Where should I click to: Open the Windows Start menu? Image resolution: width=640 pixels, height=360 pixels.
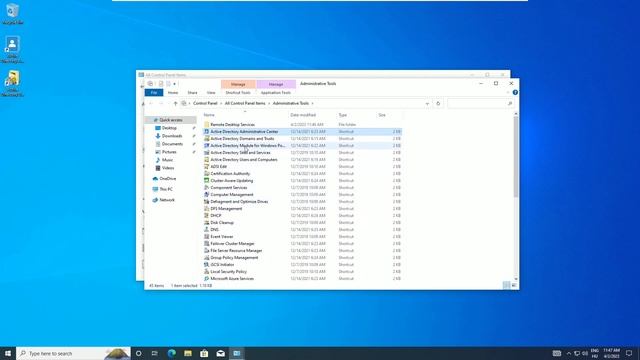pyautogui.click(x=8, y=353)
